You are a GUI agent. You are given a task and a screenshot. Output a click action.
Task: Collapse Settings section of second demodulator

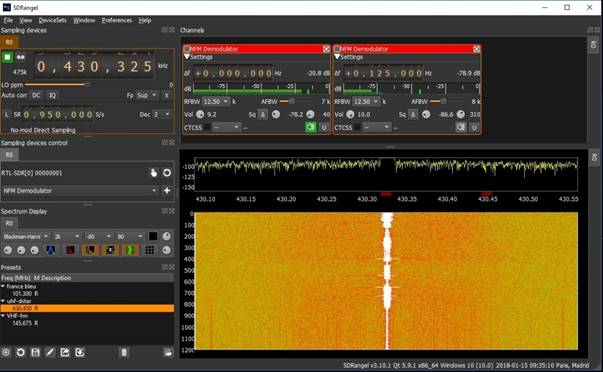(337, 57)
